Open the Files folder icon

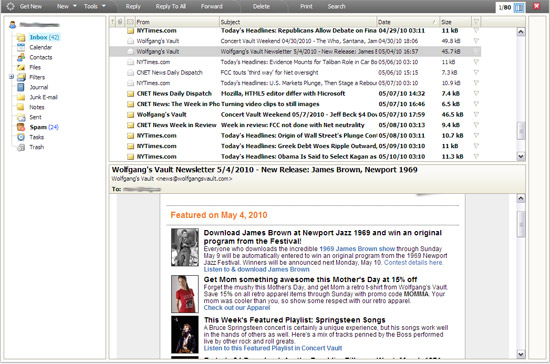[x=21, y=67]
